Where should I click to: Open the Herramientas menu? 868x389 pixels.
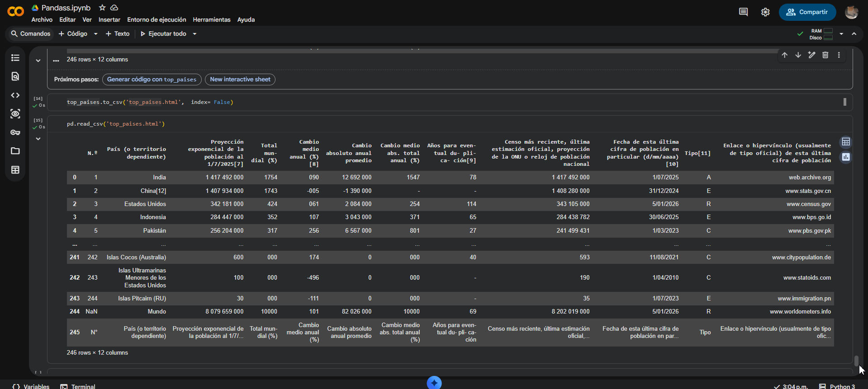tap(211, 20)
